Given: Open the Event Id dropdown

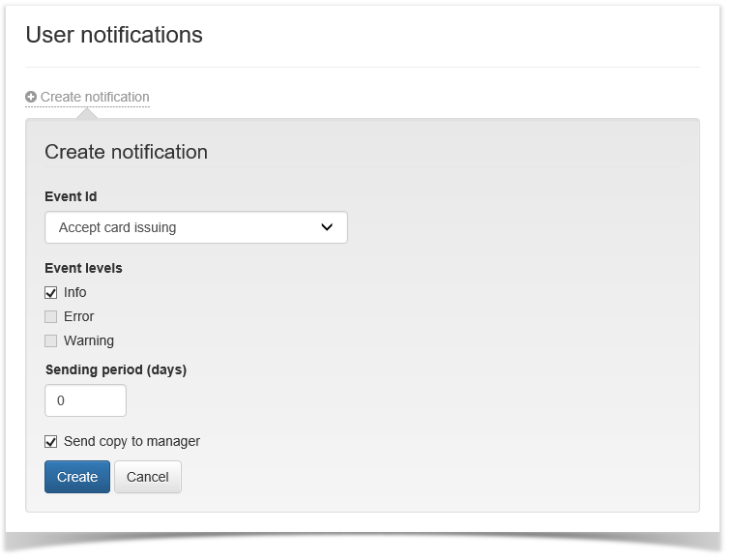Looking at the screenshot, I should 195,228.
